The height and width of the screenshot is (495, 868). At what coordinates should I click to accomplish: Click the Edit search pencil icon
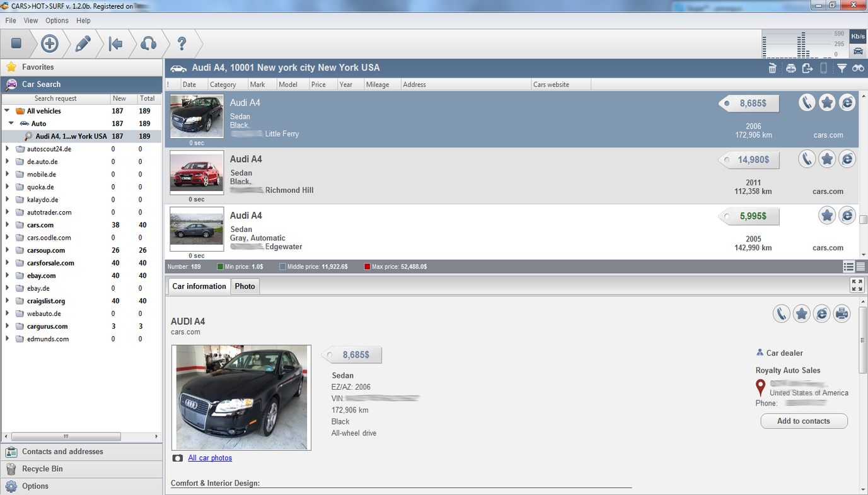coord(83,44)
